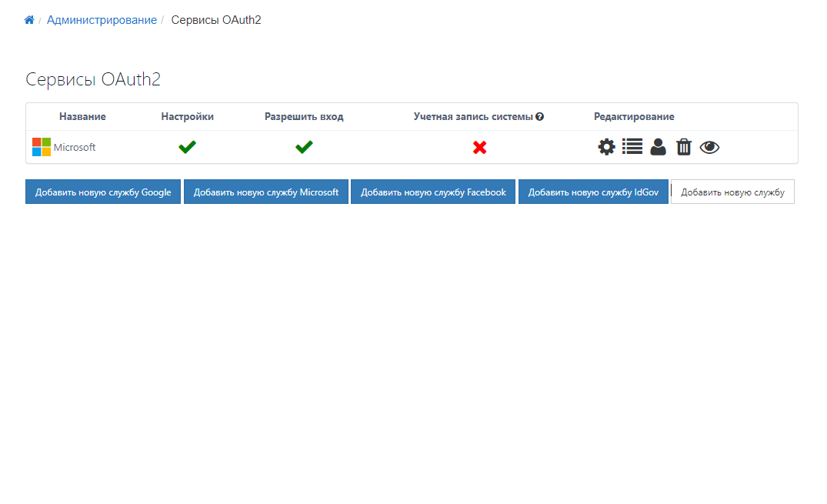Click Сервисы OAuth2 breadcrumb text

click(216, 20)
